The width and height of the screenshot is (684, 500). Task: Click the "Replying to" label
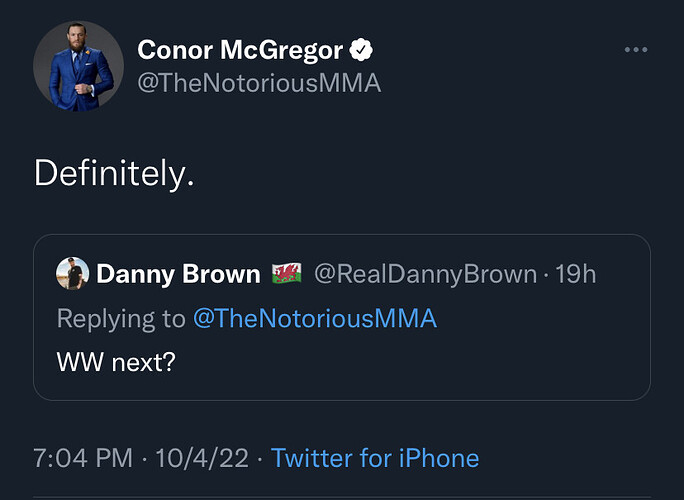click(121, 318)
